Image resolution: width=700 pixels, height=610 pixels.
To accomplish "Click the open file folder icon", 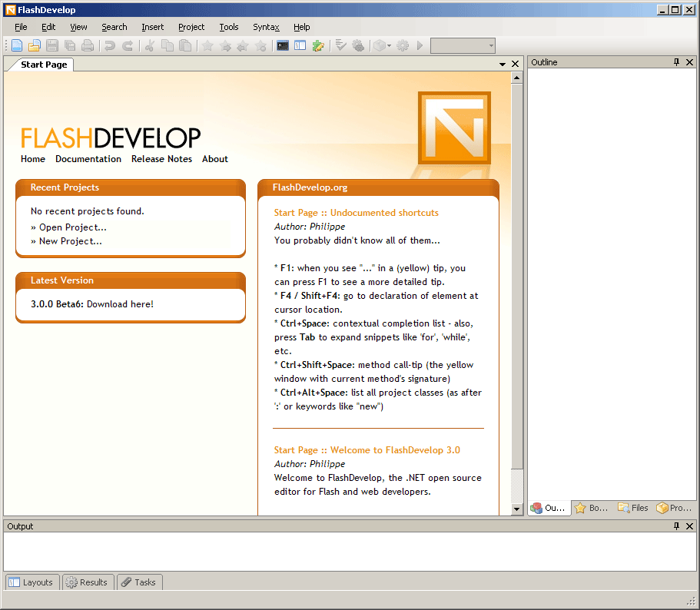I will click(x=35, y=45).
